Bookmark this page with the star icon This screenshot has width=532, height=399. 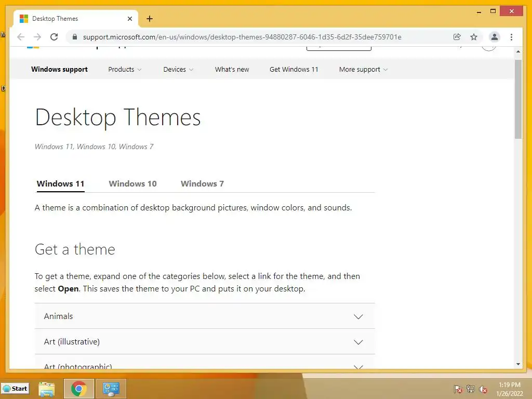tap(474, 37)
